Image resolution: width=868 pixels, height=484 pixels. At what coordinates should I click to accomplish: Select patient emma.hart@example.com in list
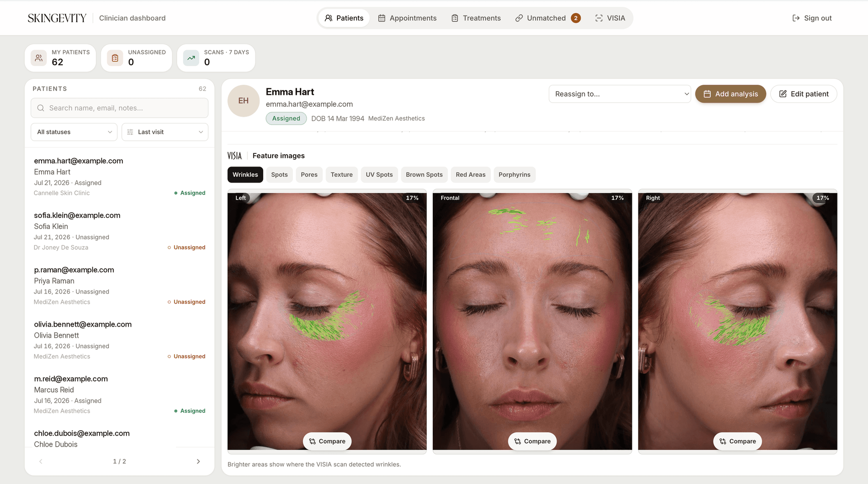120,176
